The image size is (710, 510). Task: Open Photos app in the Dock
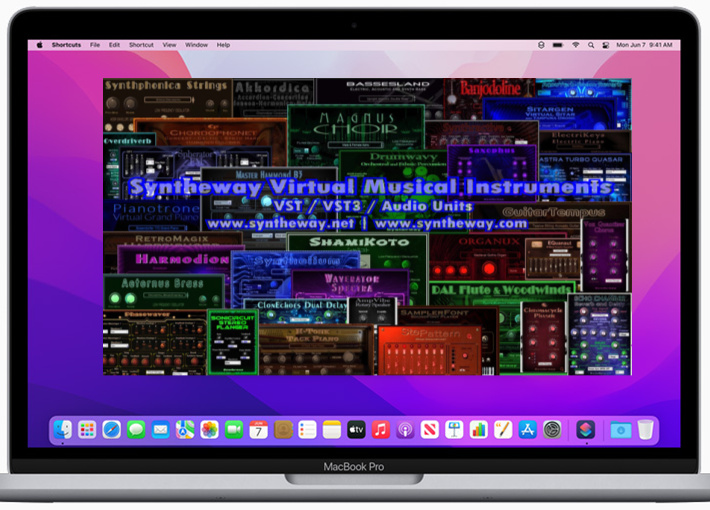pos(209,429)
